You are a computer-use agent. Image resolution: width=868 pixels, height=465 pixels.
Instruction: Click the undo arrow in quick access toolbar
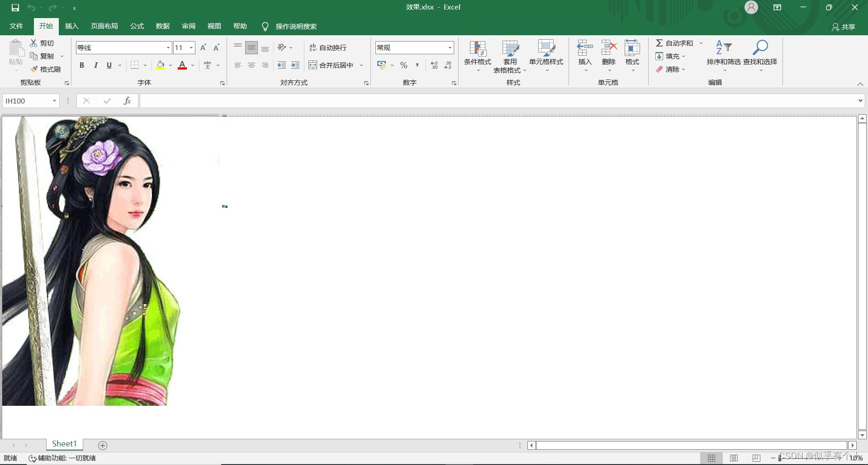point(31,8)
